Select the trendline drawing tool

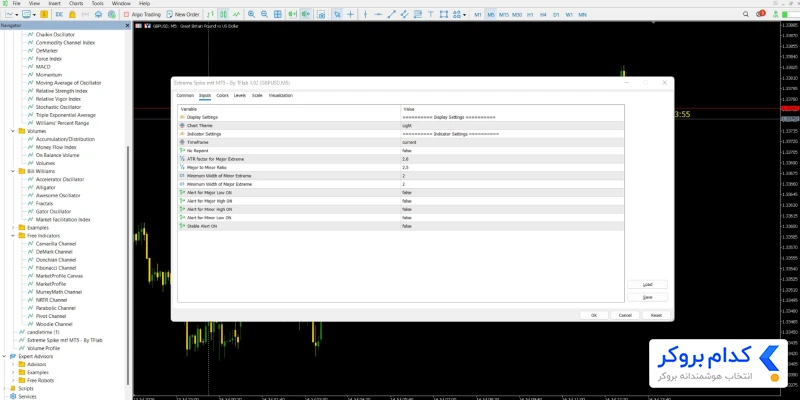point(391,14)
